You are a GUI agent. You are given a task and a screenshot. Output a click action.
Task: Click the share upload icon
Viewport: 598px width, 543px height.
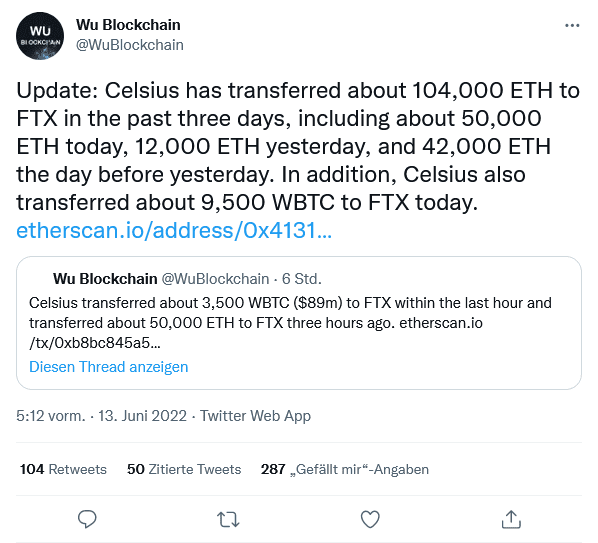[x=511, y=519]
